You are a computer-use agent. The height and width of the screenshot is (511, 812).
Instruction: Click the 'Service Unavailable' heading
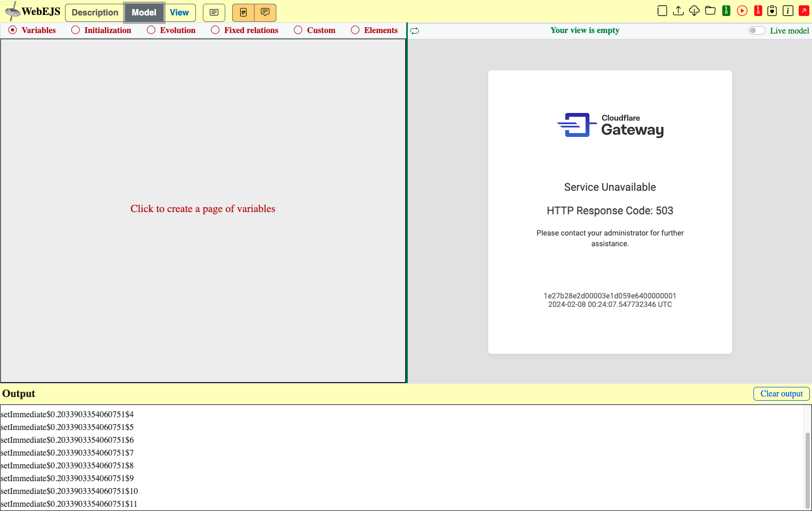point(610,187)
